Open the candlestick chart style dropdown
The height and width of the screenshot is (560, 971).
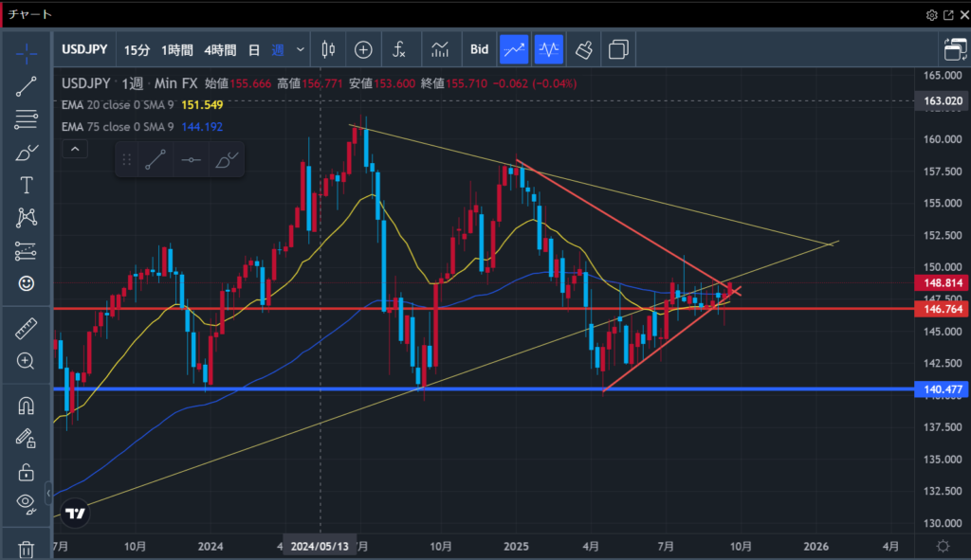click(329, 49)
